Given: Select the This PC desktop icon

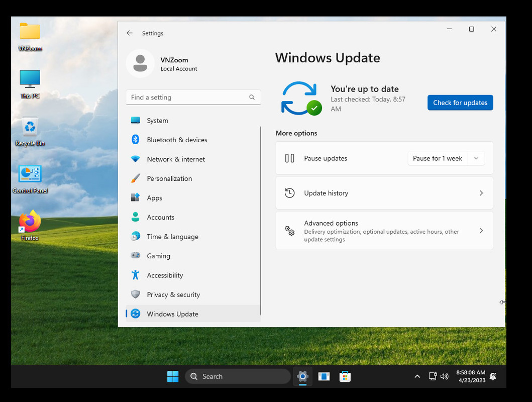Looking at the screenshot, I should click(x=30, y=84).
